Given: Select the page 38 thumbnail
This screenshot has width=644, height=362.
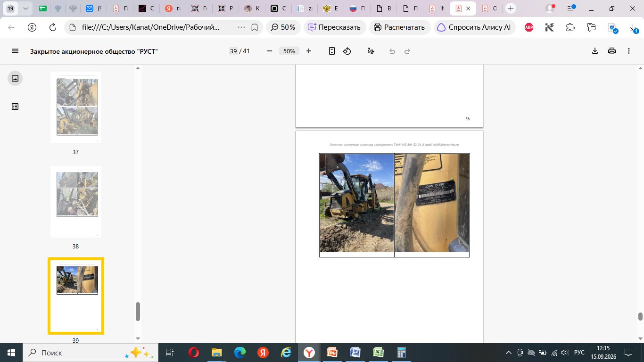Looking at the screenshot, I should click(76, 202).
